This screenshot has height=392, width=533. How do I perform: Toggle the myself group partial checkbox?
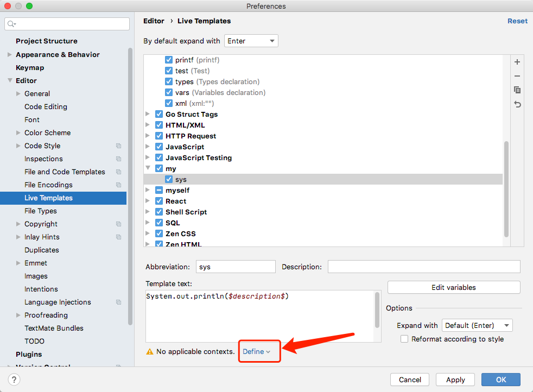(x=158, y=190)
